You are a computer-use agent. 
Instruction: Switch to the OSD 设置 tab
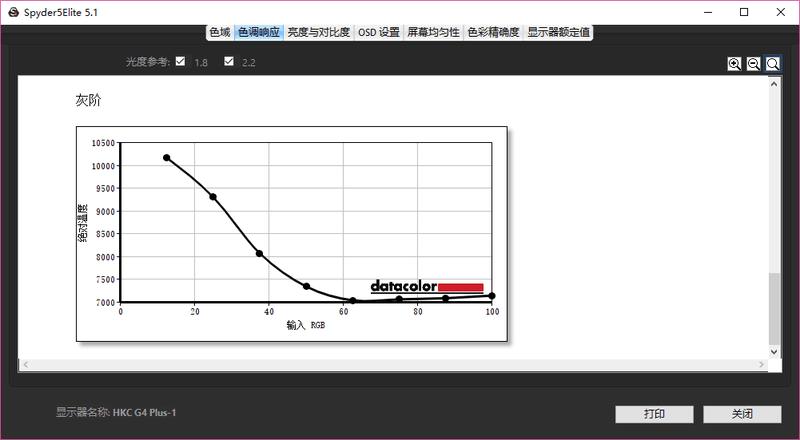click(379, 32)
